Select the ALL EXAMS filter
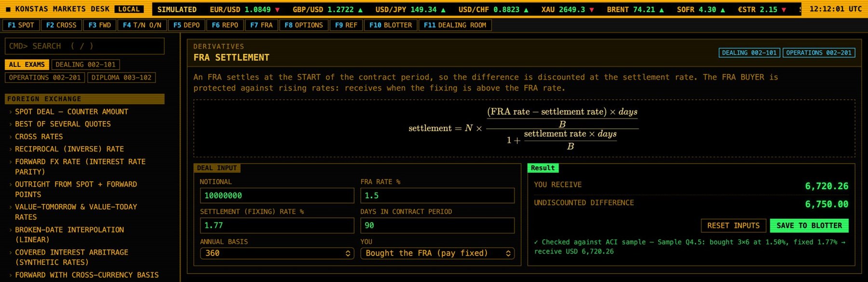 click(x=27, y=65)
